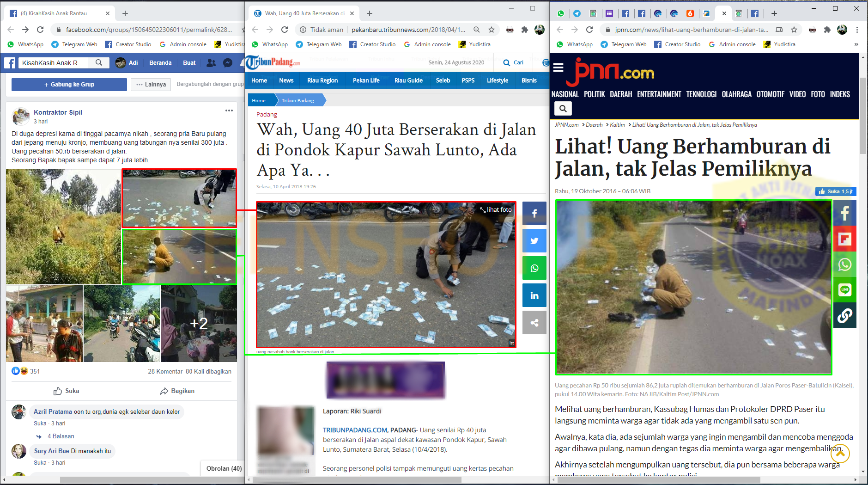Open Lifestyle menu on Tribun
Screen dimensions: 868x485
[x=498, y=80]
